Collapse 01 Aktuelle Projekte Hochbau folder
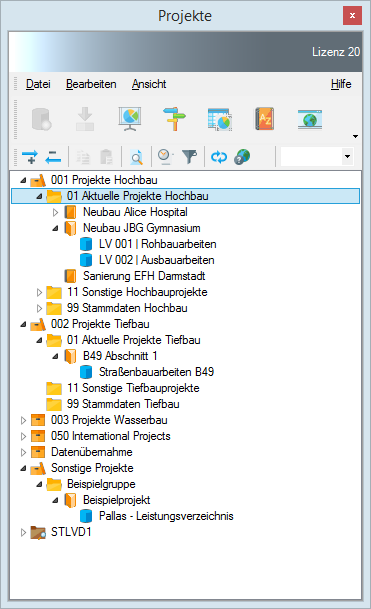371x609 pixels. pos(39,196)
